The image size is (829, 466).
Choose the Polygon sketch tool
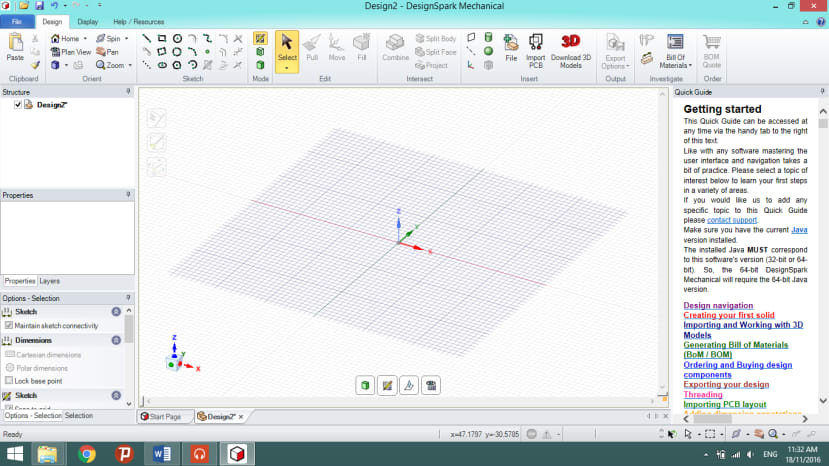[x=177, y=65]
